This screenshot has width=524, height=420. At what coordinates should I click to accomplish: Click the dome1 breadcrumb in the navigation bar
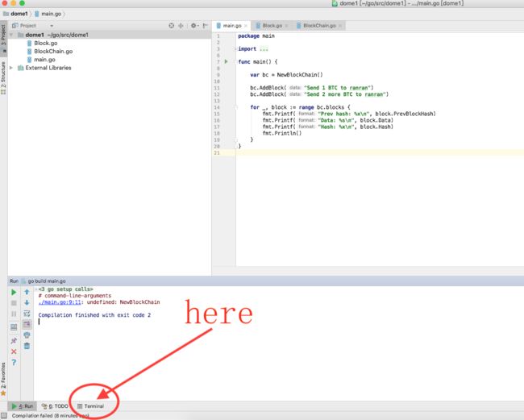pos(15,14)
